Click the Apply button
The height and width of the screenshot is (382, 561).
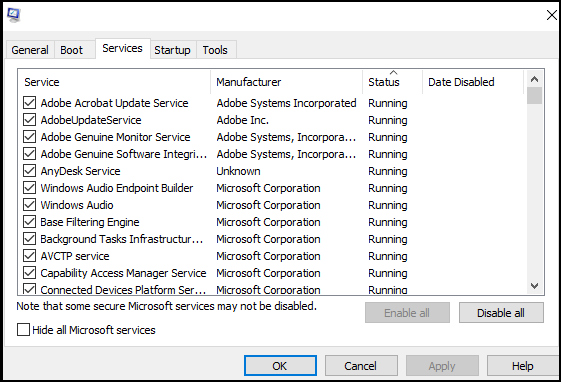(442, 366)
